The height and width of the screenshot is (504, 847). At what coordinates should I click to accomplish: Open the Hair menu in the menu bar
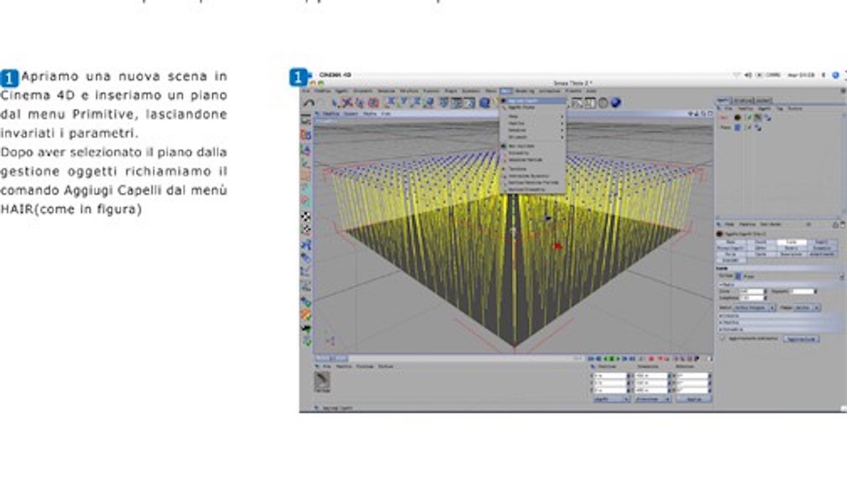pos(506,91)
